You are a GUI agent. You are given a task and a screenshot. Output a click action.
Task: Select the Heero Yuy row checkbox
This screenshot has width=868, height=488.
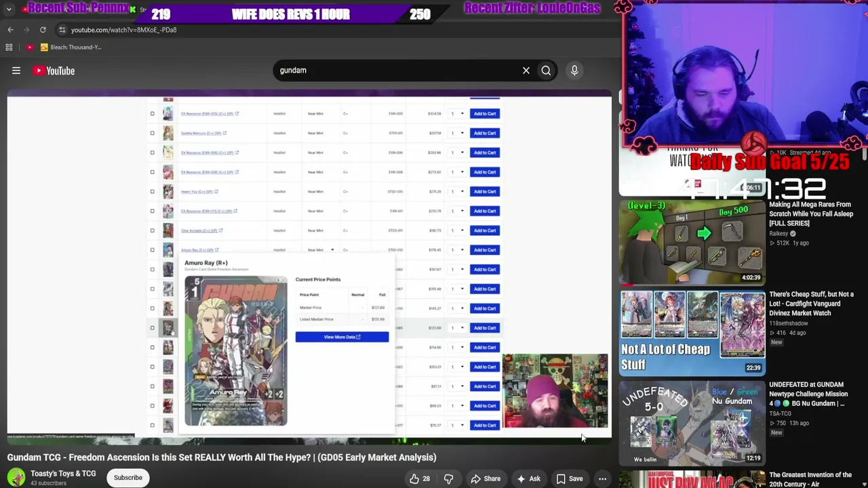153,192
